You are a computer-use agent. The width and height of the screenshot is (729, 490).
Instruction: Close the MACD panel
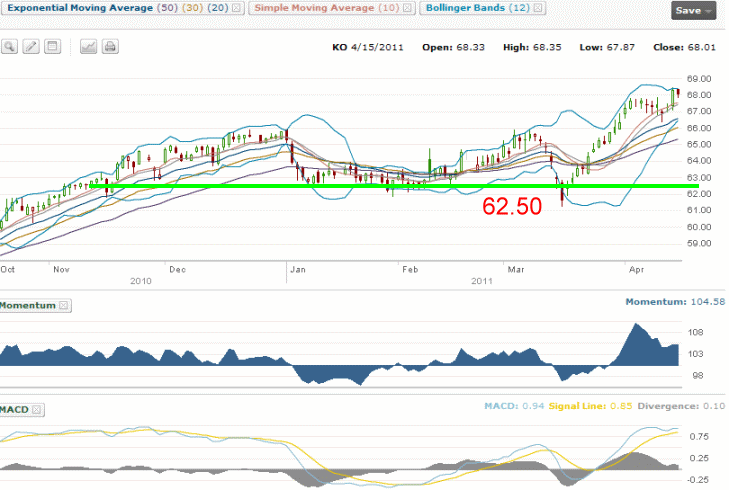tap(37, 410)
